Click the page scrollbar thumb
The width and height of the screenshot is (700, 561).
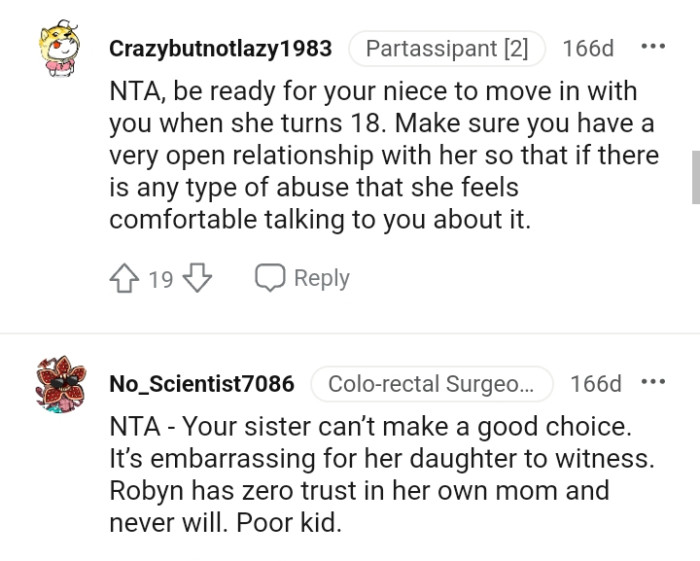tap(695, 178)
